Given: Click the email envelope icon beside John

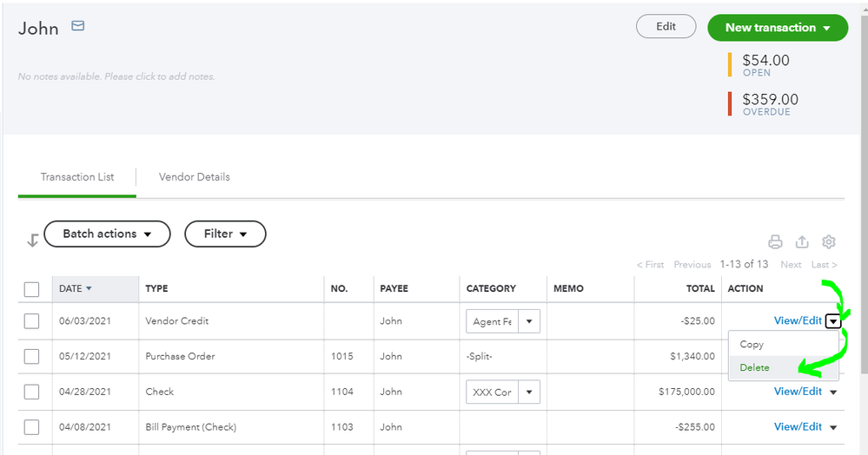Looking at the screenshot, I should (x=78, y=25).
